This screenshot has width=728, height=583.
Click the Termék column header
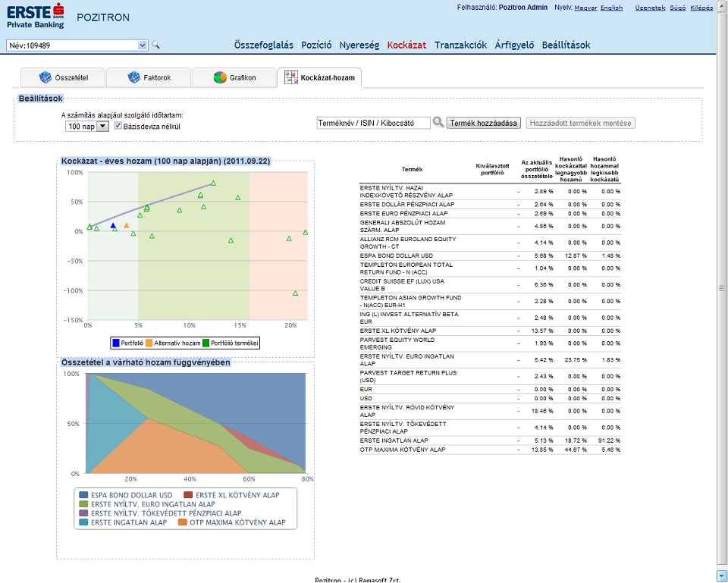click(x=412, y=169)
